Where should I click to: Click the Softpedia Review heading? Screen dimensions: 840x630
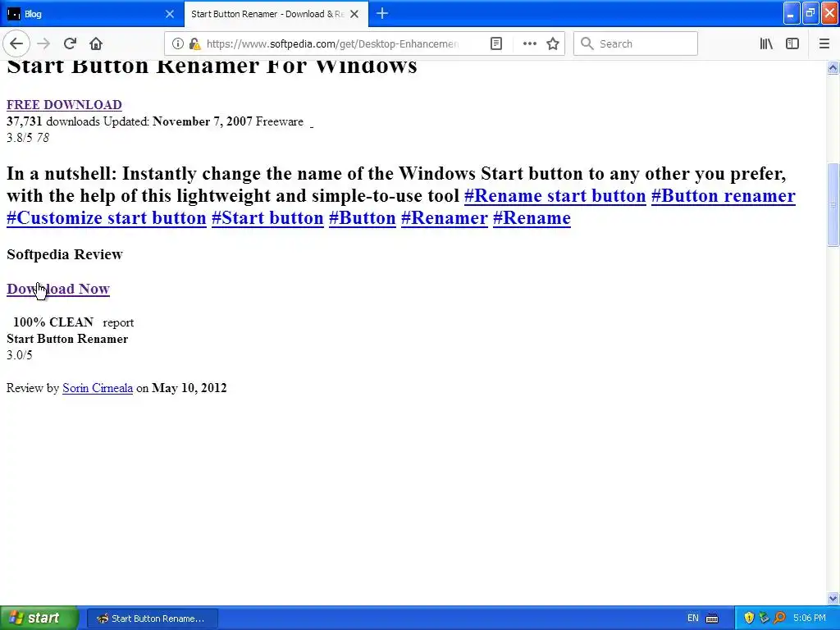click(x=65, y=254)
